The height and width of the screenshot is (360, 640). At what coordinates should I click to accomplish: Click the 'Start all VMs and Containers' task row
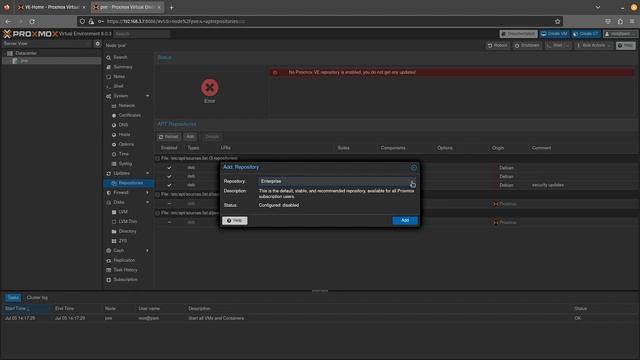coord(319,318)
